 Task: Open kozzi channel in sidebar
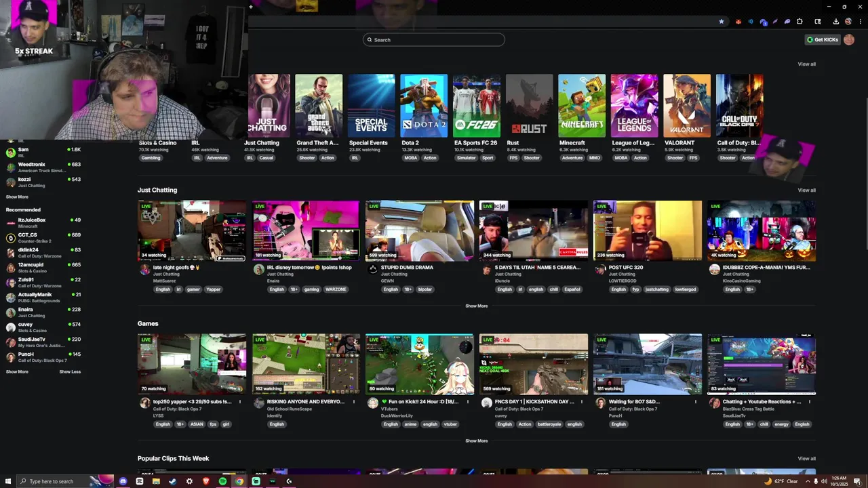43,182
